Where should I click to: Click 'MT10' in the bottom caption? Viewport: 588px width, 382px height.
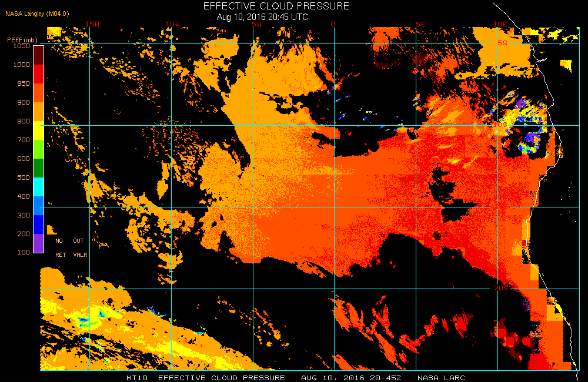coord(137,378)
